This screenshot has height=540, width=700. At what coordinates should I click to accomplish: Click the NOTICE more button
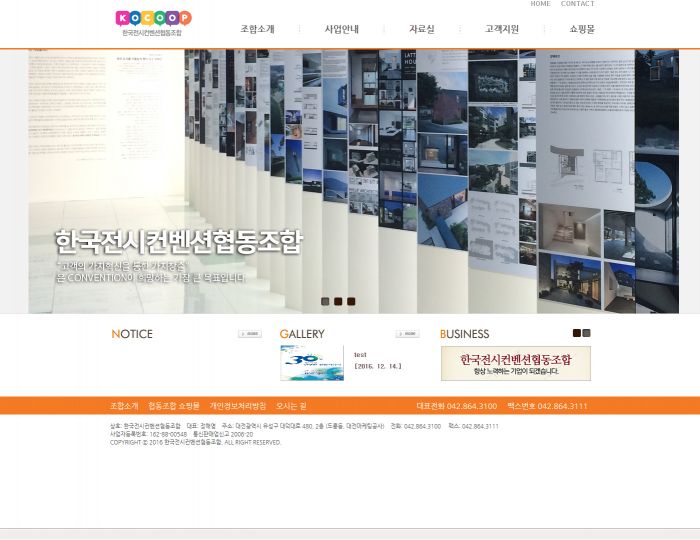pos(250,334)
